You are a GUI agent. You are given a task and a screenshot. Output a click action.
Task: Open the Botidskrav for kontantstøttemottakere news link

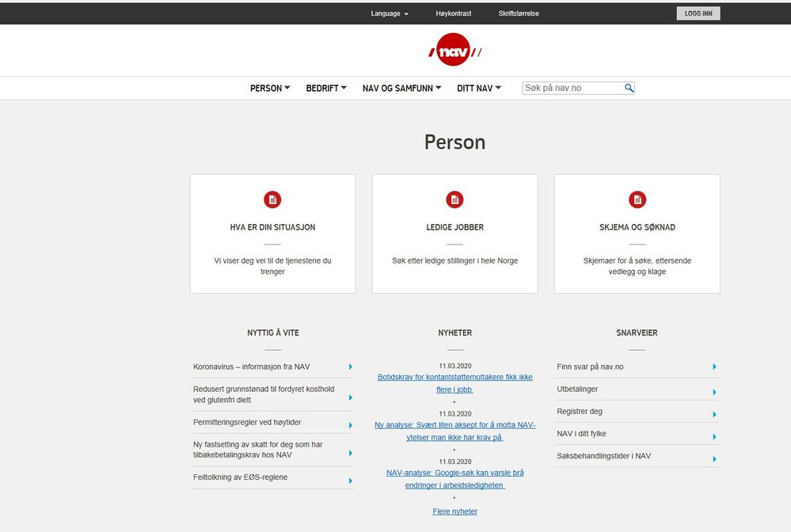coord(454,383)
